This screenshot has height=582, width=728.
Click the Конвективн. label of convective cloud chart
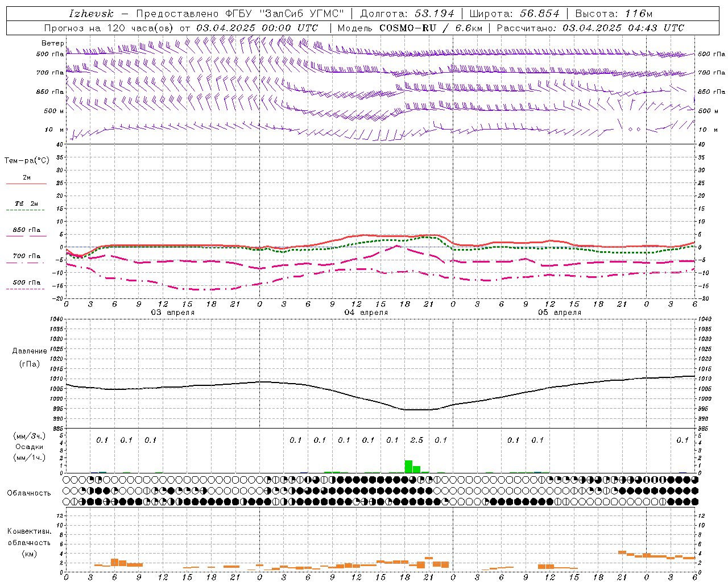29,531
